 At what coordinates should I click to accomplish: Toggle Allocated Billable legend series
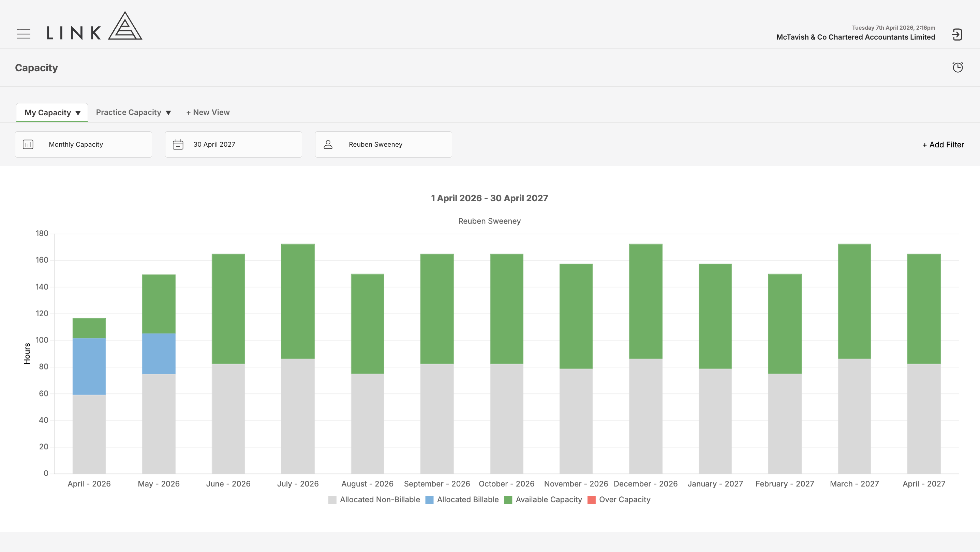click(x=462, y=499)
